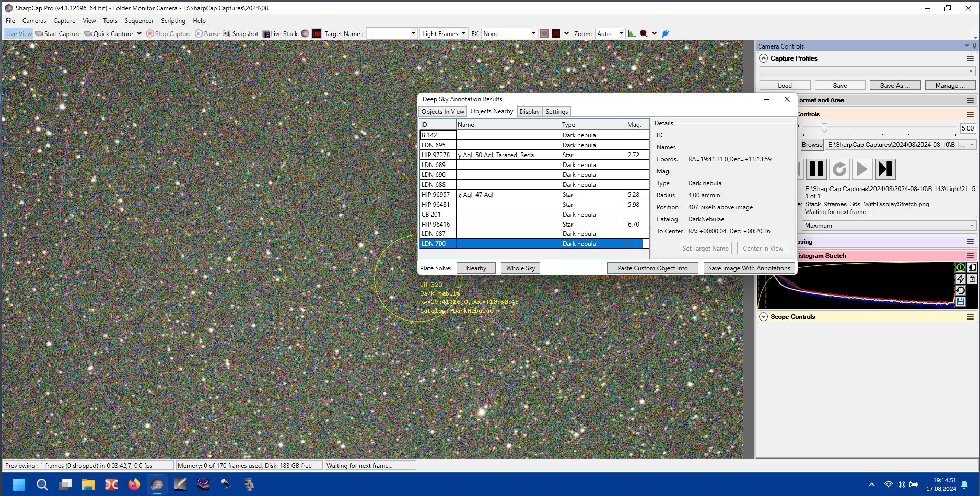Click the lightning auto-stretch icon

[960, 279]
